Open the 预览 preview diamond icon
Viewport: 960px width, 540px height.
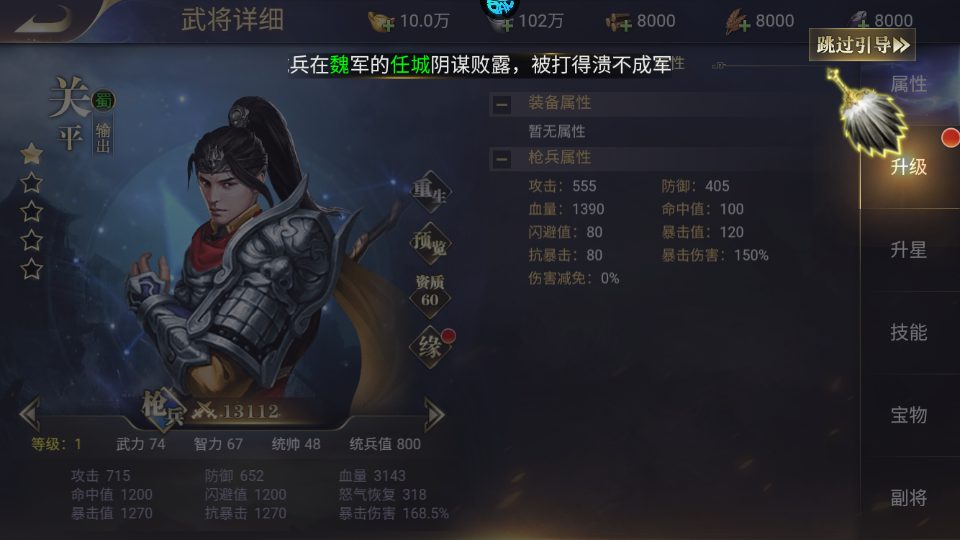(430, 243)
